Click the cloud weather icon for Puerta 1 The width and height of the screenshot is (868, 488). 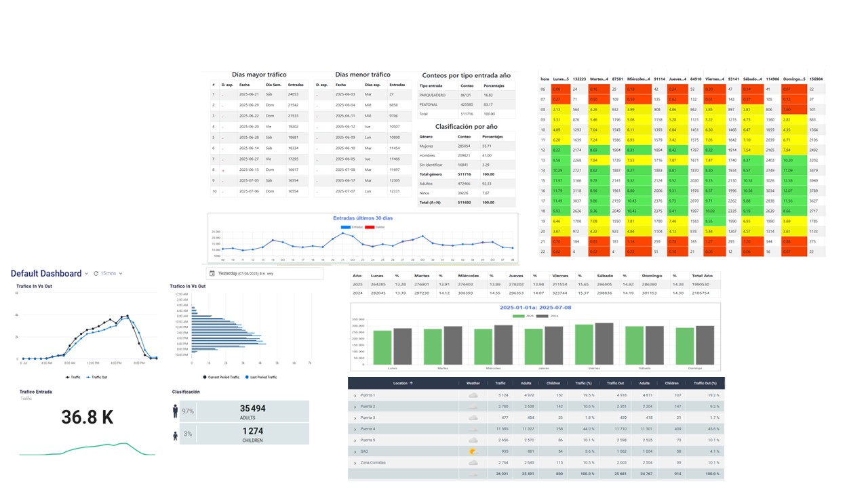coord(473,395)
